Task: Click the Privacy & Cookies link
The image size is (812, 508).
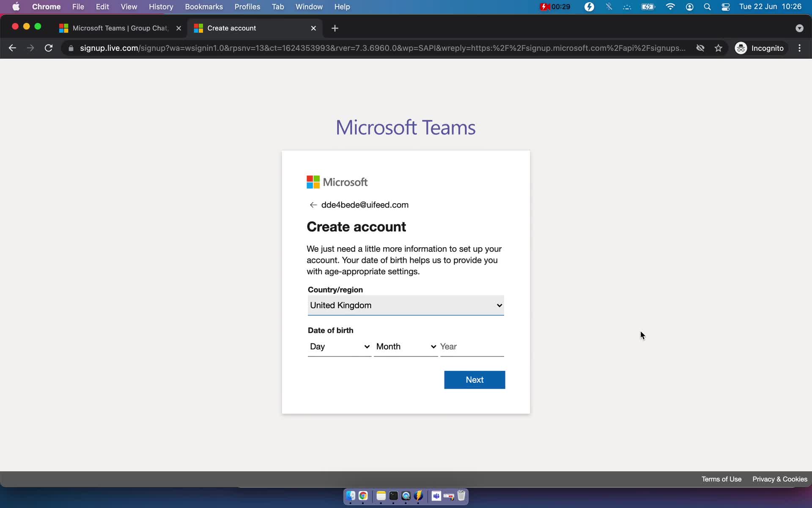Action: coord(780,479)
